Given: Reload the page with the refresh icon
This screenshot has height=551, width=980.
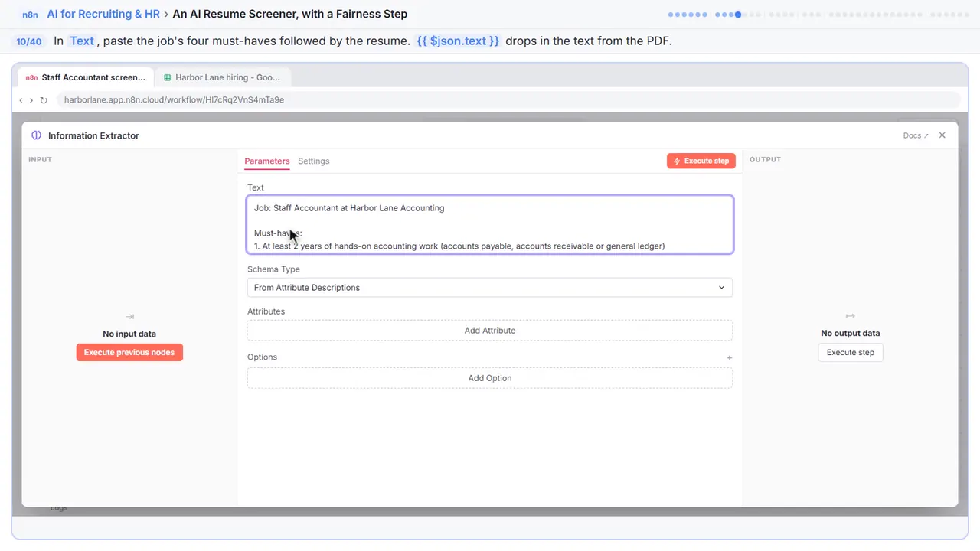Looking at the screenshot, I should [44, 100].
